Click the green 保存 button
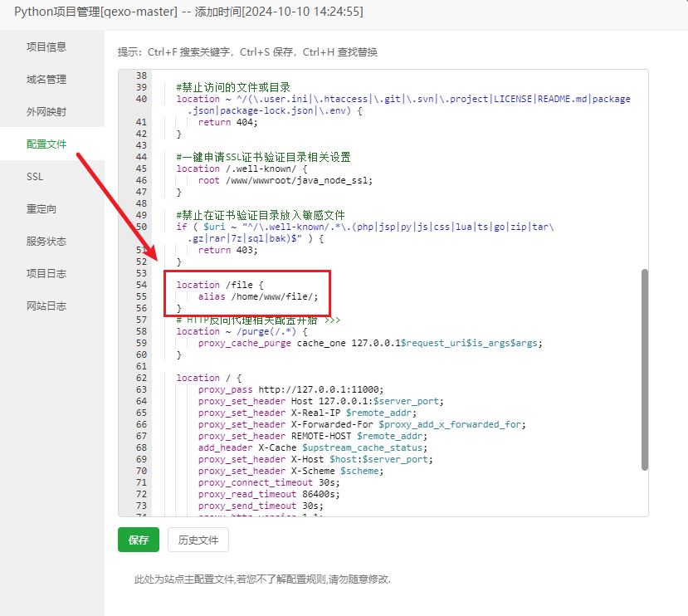688x616 pixels. 138,540
